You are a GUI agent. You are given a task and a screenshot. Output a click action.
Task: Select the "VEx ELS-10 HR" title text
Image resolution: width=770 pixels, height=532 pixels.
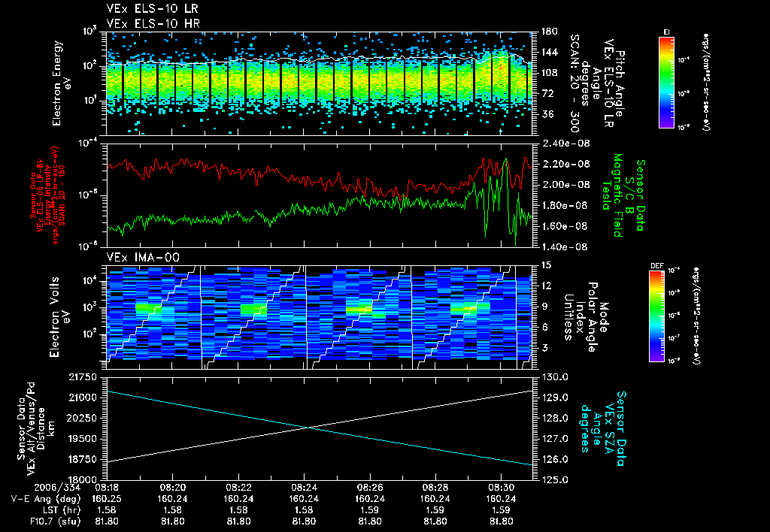(153, 23)
